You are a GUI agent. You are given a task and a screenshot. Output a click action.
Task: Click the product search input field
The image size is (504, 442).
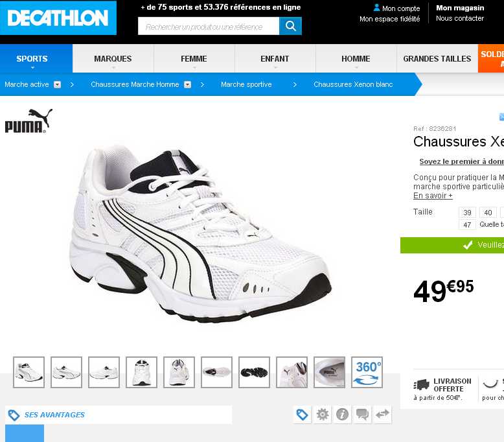[209, 26]
